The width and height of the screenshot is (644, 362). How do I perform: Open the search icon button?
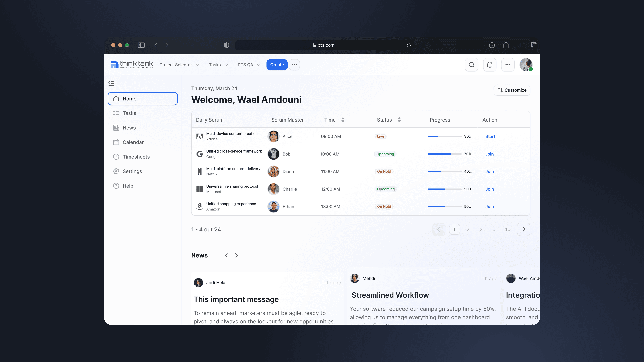pyautogui.click(x=471, y=65)
